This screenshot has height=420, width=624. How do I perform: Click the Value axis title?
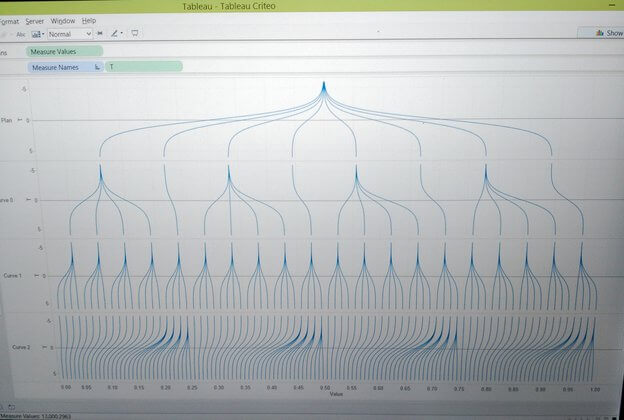point(336,394)
